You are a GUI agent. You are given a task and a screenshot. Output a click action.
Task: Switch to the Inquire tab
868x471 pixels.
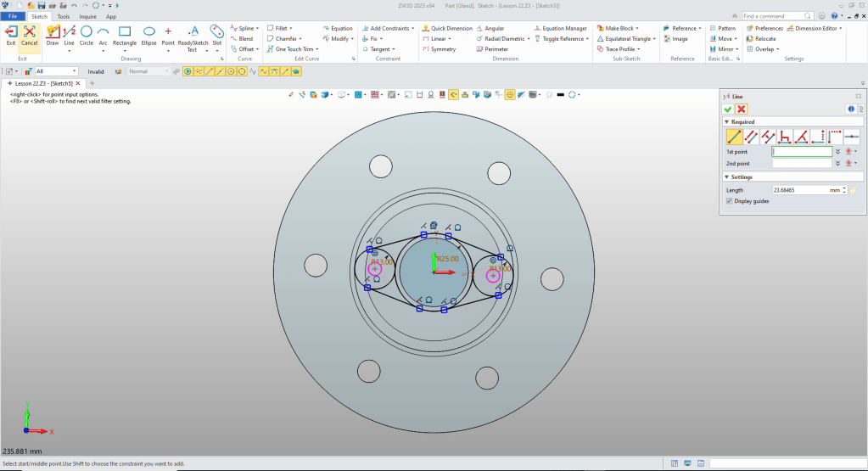pyautogui.click(x=87, y=16)
